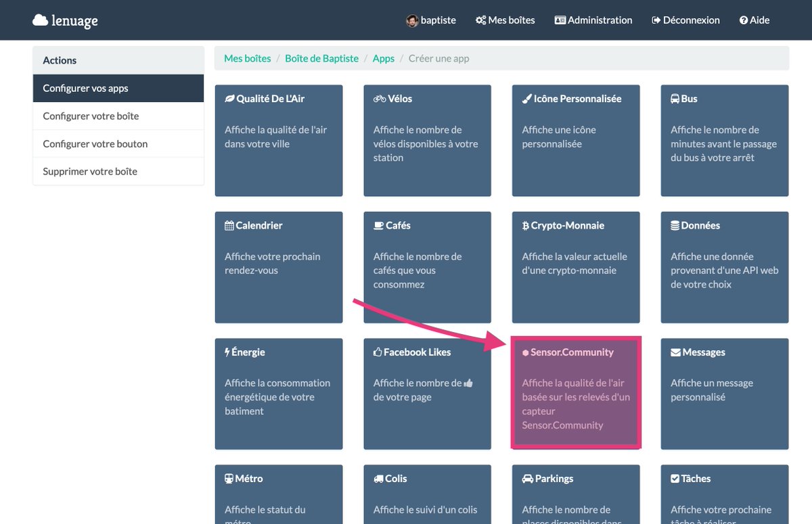
Task: Click the baptiste avatar image
Action: point(411,20)
